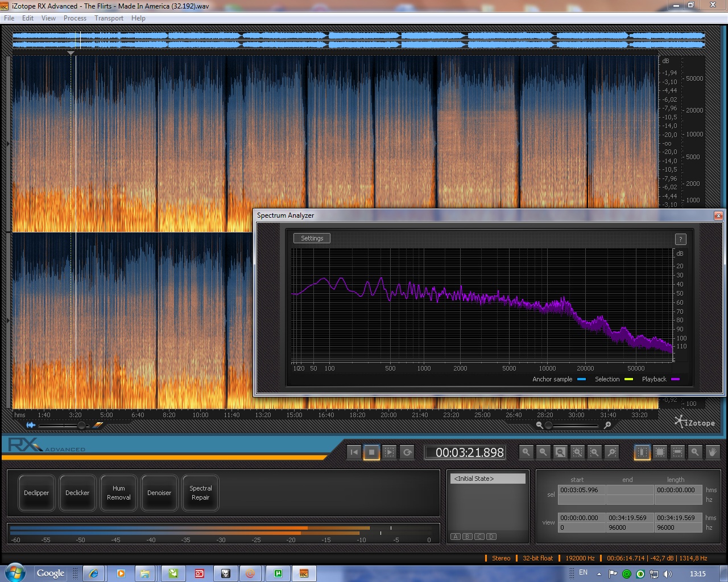
Task: Click the selection length time field
Action: point(679,490)
